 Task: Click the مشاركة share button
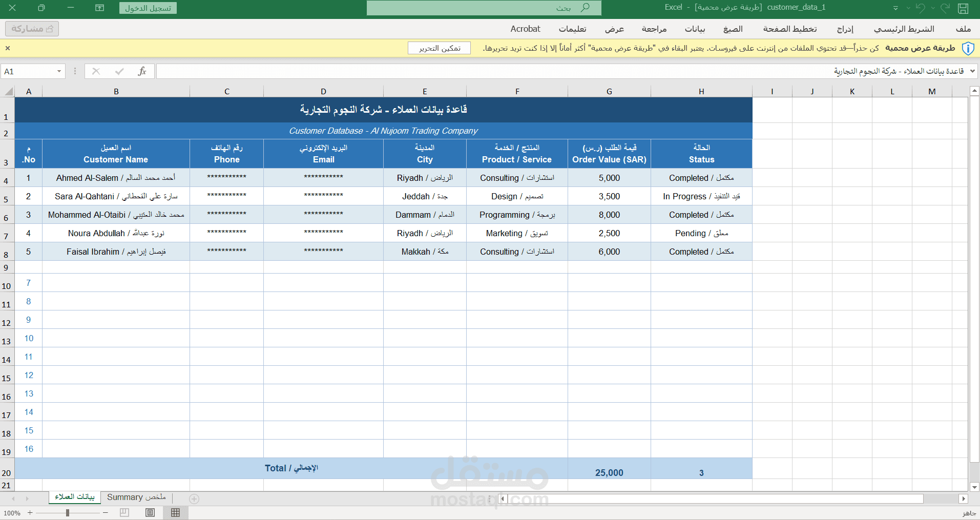[x=32, y=29]
